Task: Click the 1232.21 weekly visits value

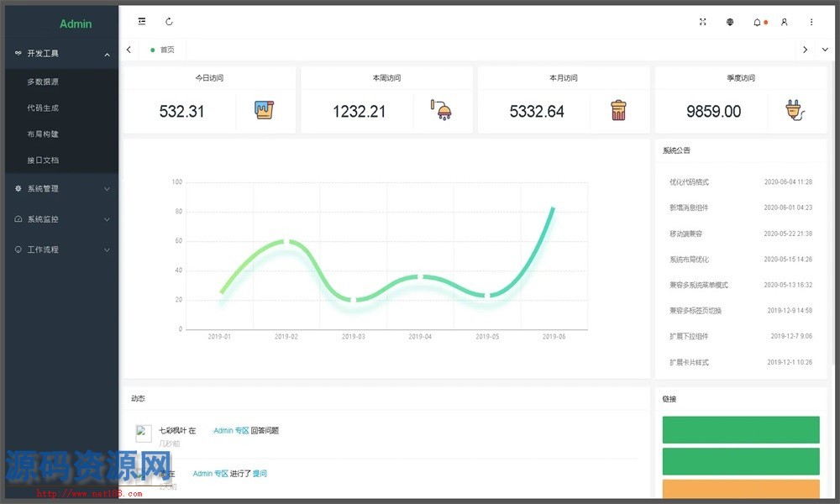Action: tap(359, 112)
